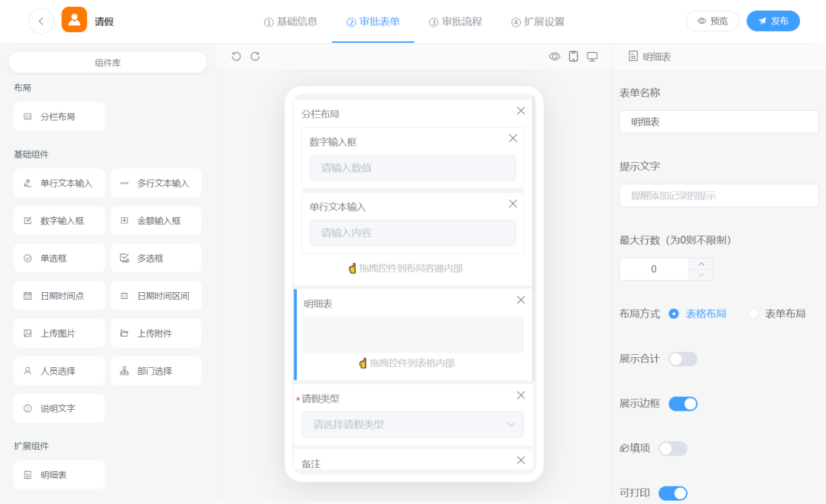The height and width of the screenshot is (504, 826).
Task: Toggle the 必填项 switch
Action: pos(673,449)
